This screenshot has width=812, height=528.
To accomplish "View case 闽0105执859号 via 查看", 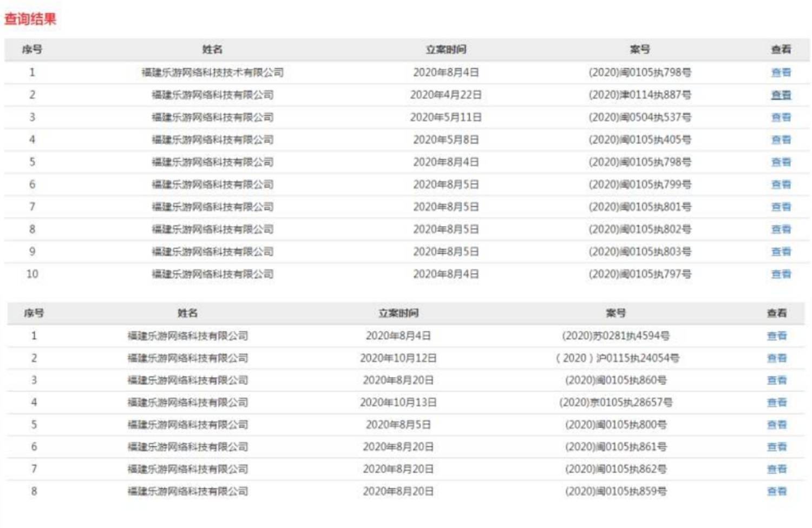I will click(777, 491).
